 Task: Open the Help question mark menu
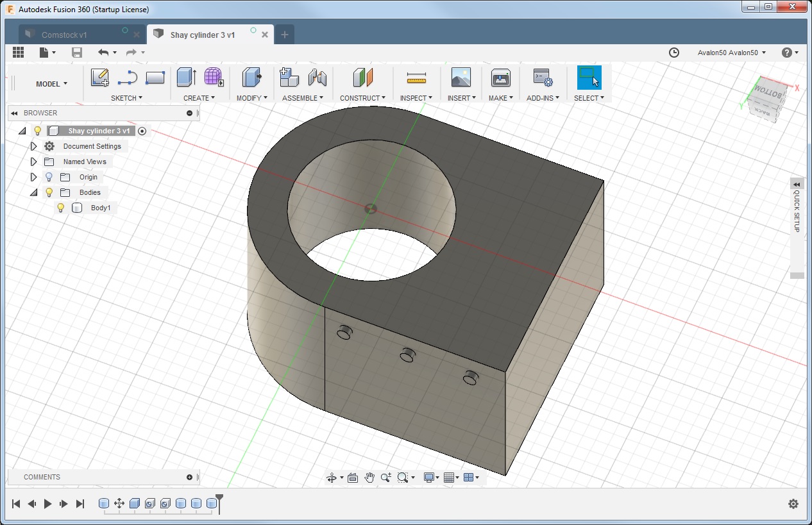click(790, 53)
